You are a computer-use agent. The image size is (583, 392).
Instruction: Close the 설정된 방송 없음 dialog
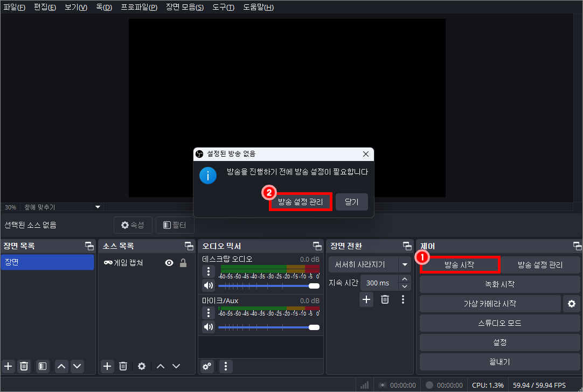tap(366, 154)
